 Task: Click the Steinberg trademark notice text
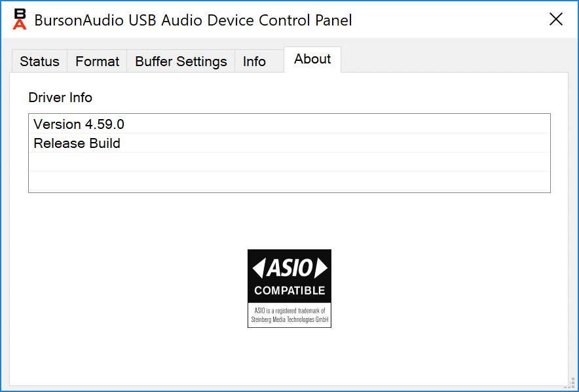tap(289, 315)
